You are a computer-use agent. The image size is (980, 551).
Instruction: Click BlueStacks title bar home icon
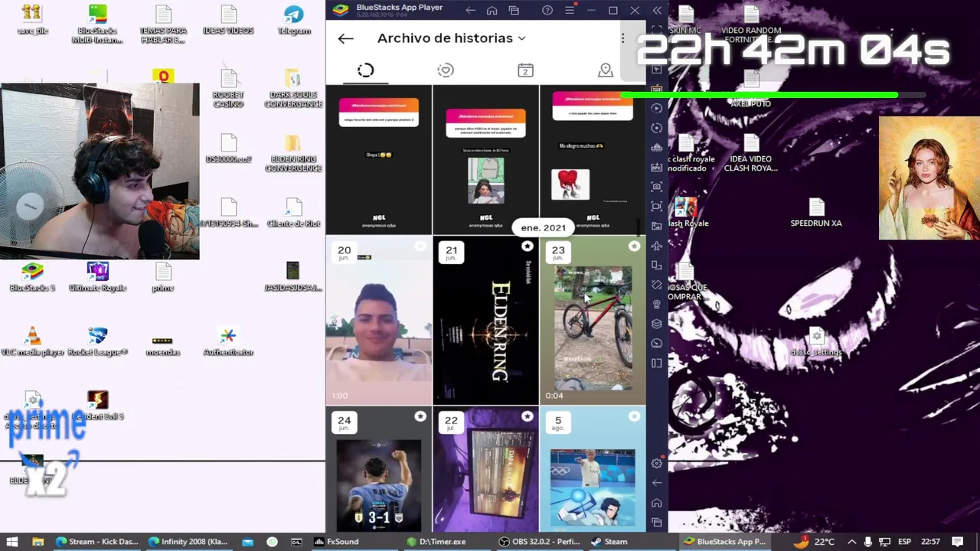coord(492,11)
